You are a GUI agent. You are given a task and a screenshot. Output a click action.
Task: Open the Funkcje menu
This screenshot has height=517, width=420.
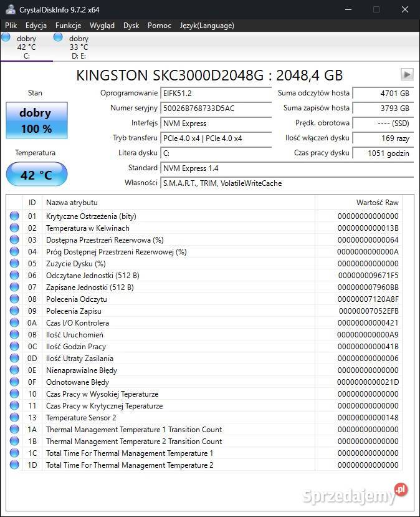(x=68, y=26)
